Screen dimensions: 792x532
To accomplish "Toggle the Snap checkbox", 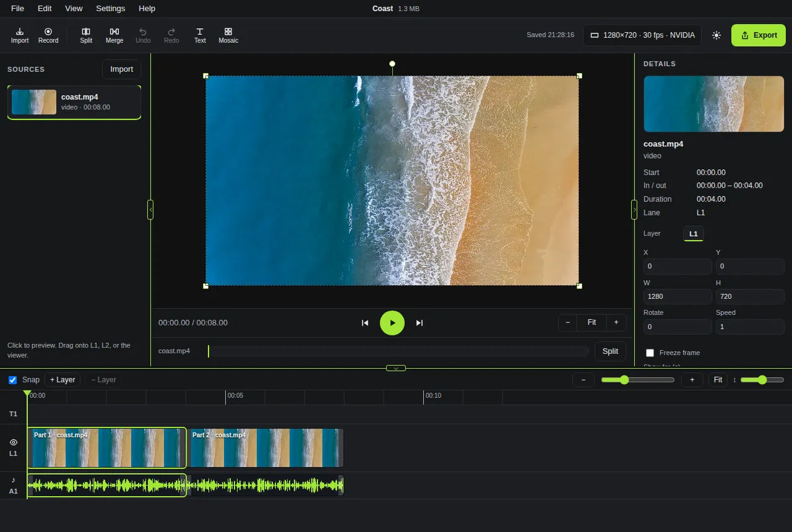I will point(12,380).
